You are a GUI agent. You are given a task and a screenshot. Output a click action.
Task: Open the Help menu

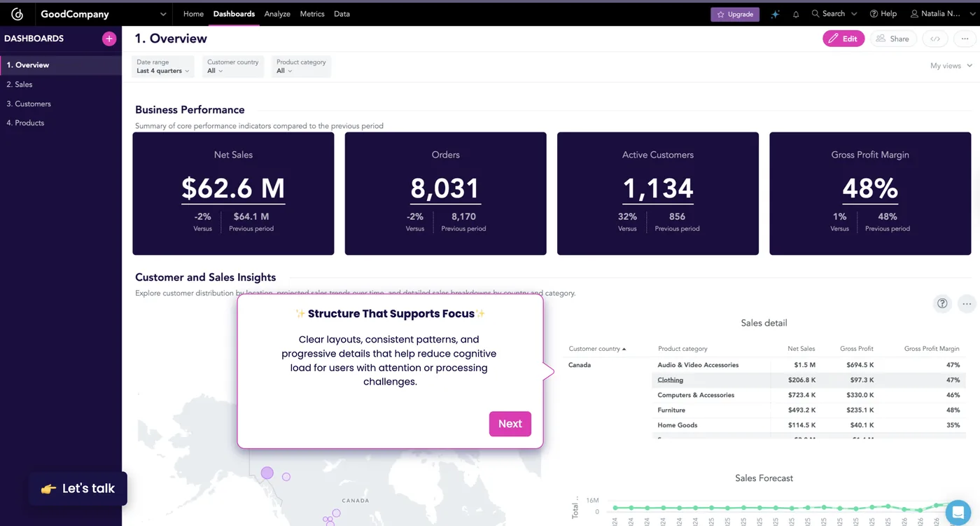click(x=883, y=14)
